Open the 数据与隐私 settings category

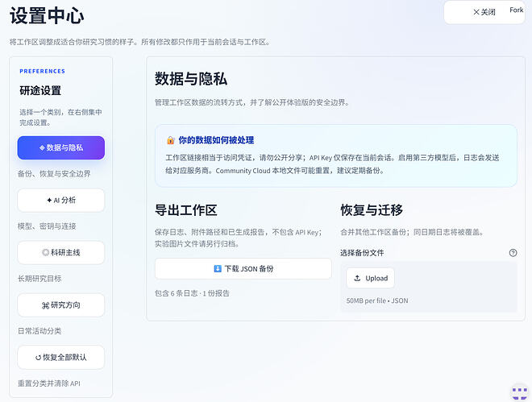point(61,147)
